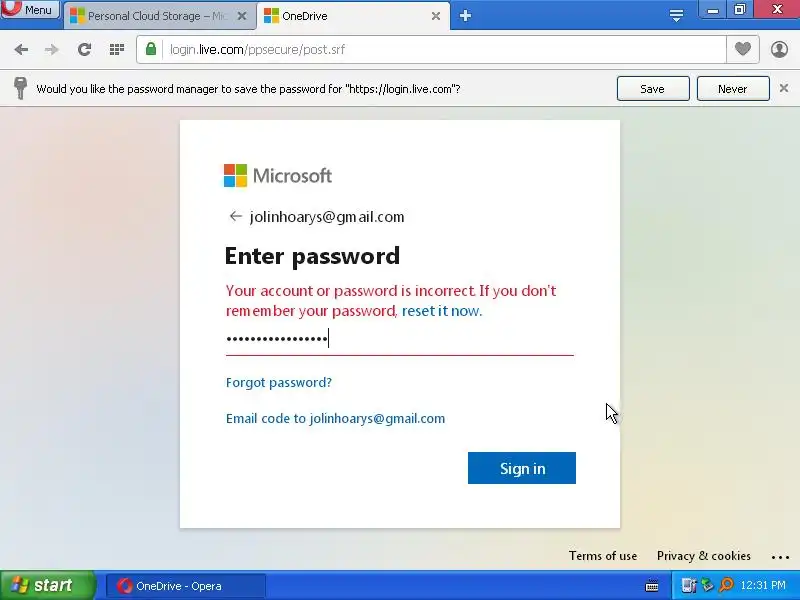The height and width of the screenshot is (600, 800).
Task: Follow the 'reset it now' link
Action: tap(442, 311)
